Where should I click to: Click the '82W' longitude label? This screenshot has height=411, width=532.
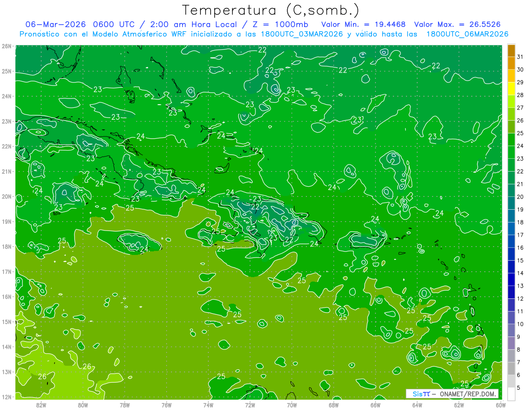coord(41,405)
